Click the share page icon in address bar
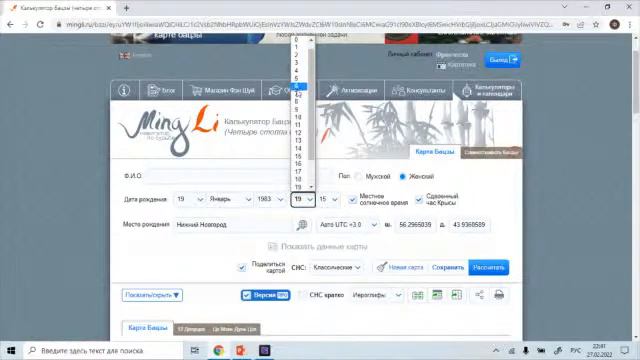 pyautogui.click(x=580, y=24)
